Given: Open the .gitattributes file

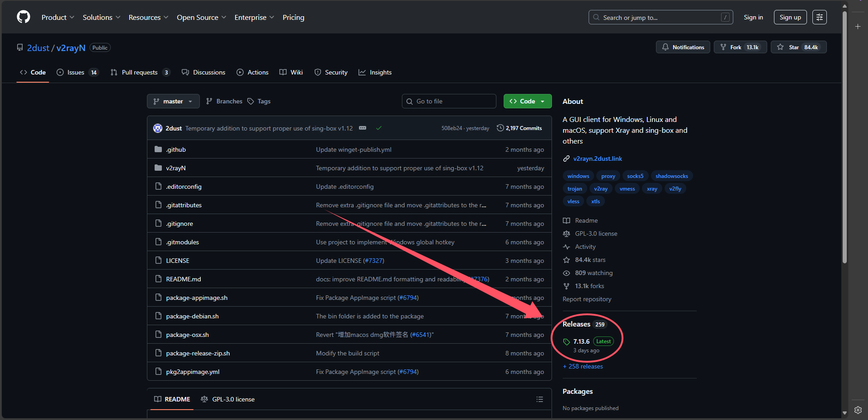Looking at the screenshot, I should point(184,205).
